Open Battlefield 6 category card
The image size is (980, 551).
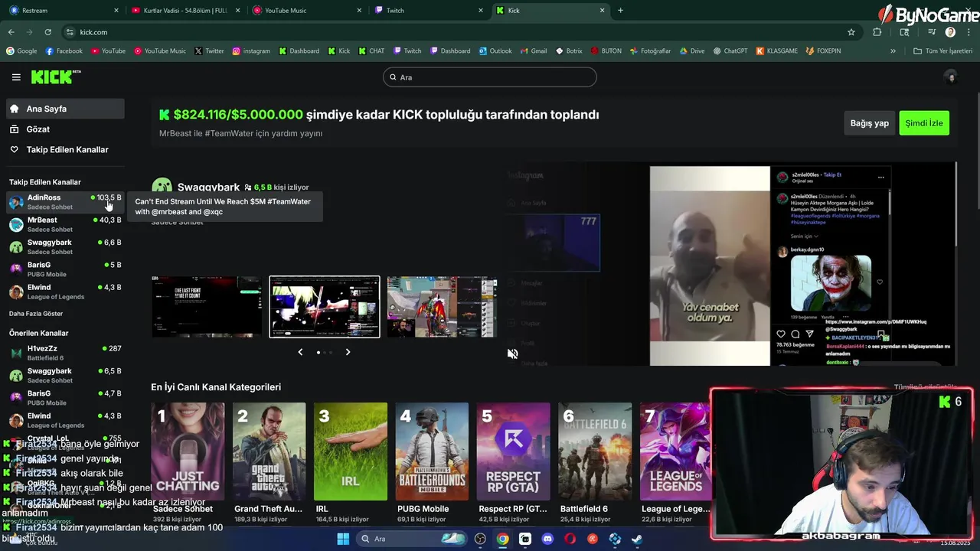595,452
